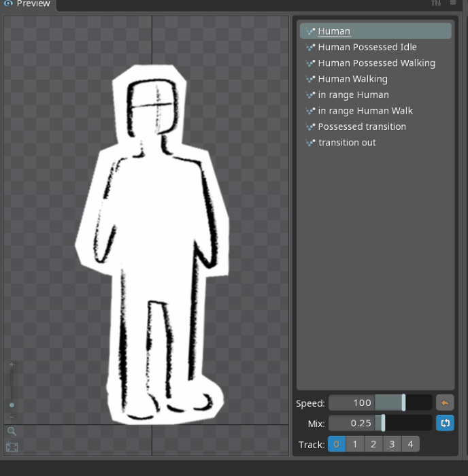Click animation icon beside transition out
This screenshot has width=468, height=476.
(x=310, y=143)
